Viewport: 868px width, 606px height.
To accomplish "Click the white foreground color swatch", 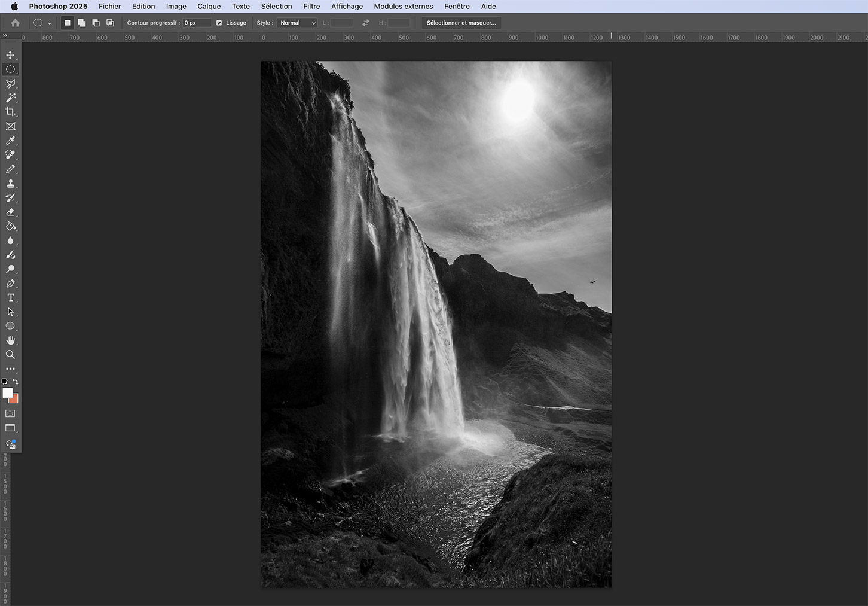I will (x=7, y=392).
